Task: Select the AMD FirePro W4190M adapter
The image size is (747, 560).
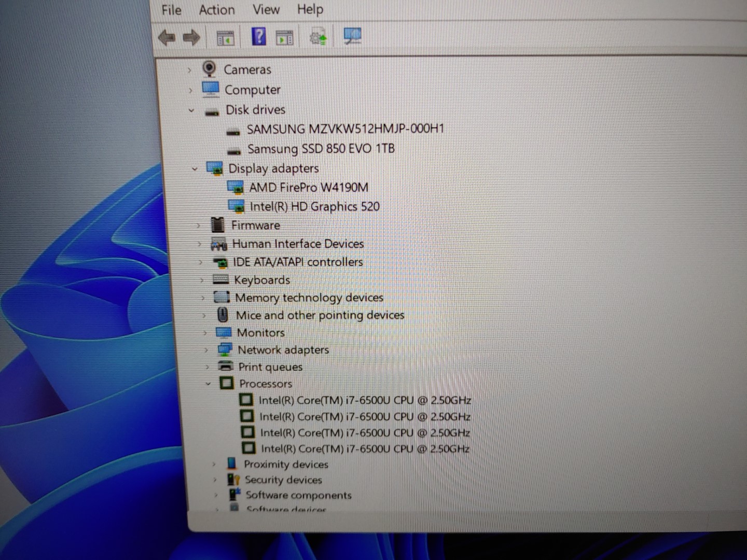Action: (309, 187)
